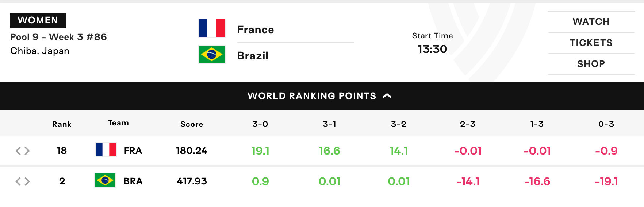Image resolution: width=644 pixels, height=207 pixels.
Task: Open the WATCH button
Action: click(x=591, y=22)
